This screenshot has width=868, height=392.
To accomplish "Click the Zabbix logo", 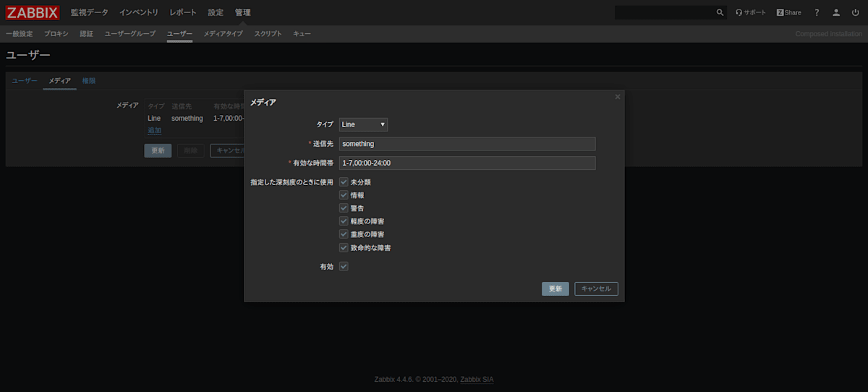I will [x=33, y=12].
